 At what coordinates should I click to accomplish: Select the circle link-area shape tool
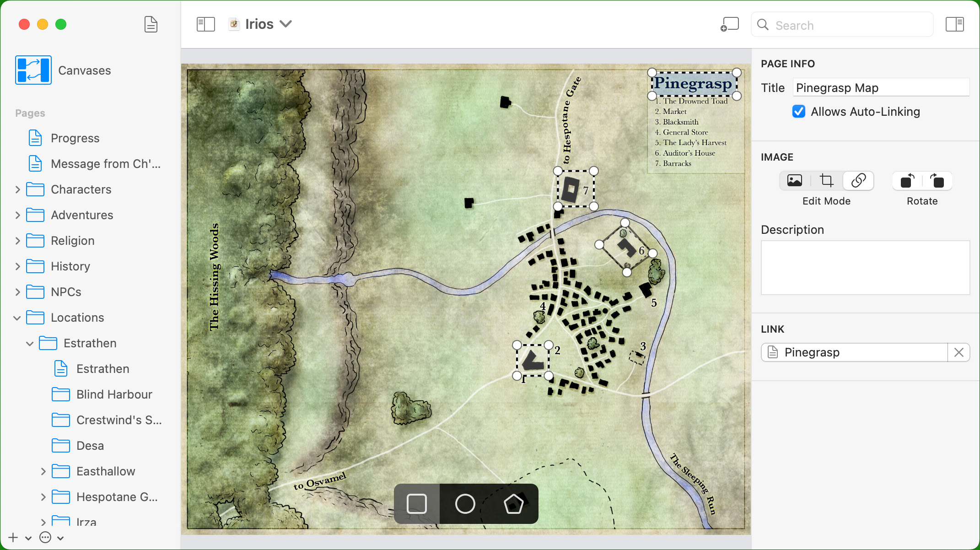[465, 504]
